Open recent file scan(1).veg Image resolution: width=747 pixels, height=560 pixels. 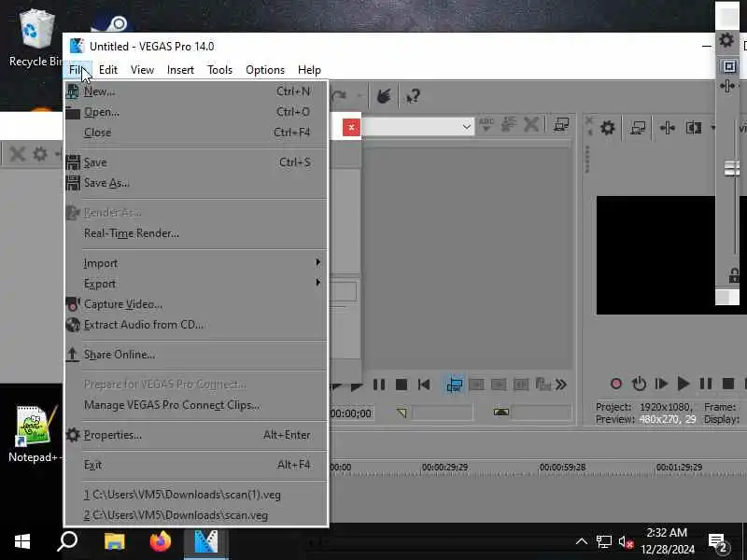tap(196, 495)
